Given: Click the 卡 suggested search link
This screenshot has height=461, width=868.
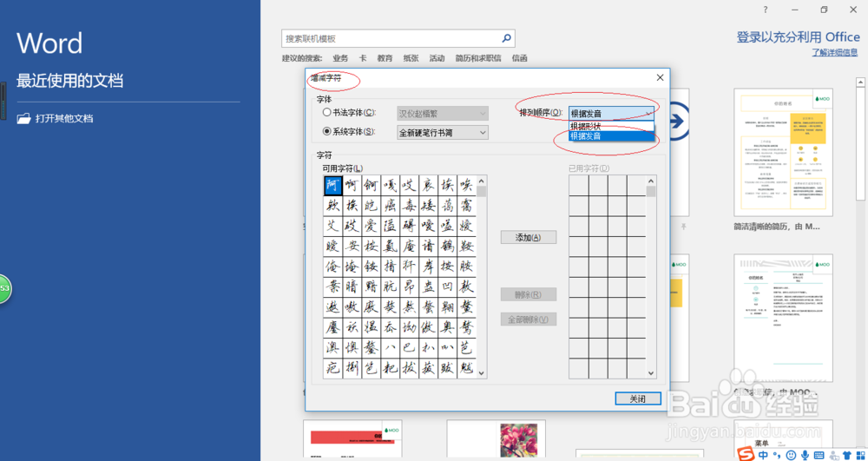Looking at the screenshot, I should tap(363, 58).
